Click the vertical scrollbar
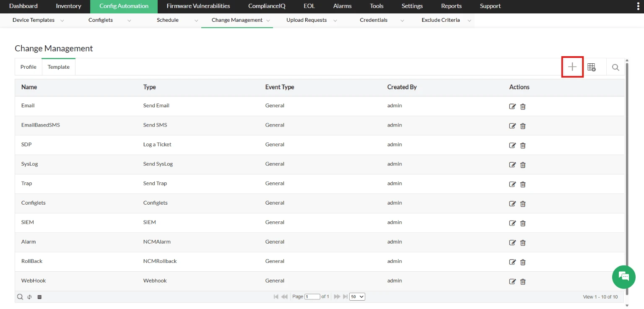The image size is (644, 309). 627,178
